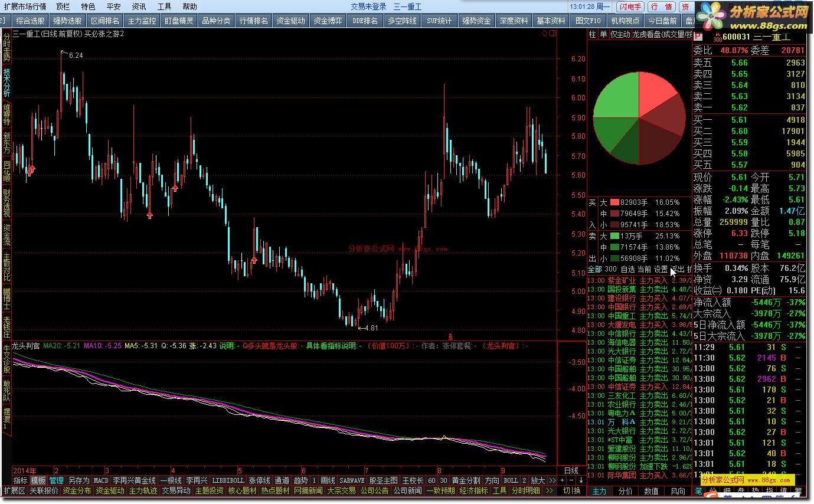
Task: Open the 扩展市场行情 menu
Action: point(25,6)
